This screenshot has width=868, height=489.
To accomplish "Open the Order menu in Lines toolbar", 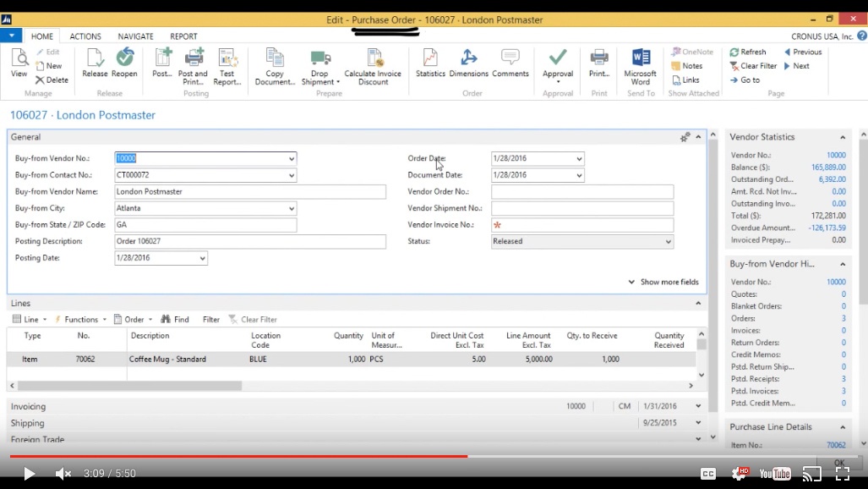I will (134, 319).
